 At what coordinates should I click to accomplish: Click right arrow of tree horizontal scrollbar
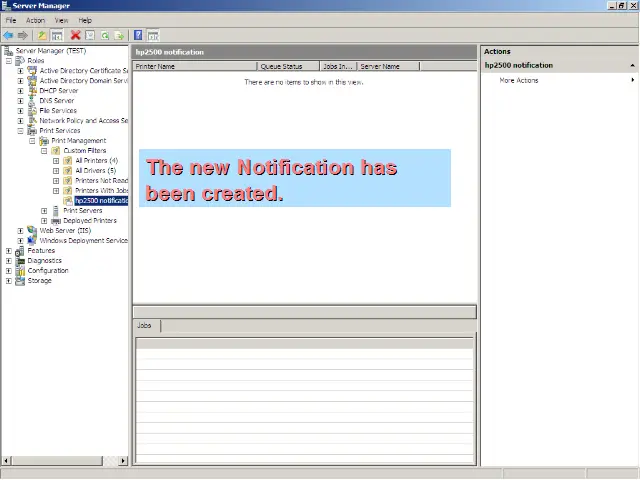click(123, 461)
